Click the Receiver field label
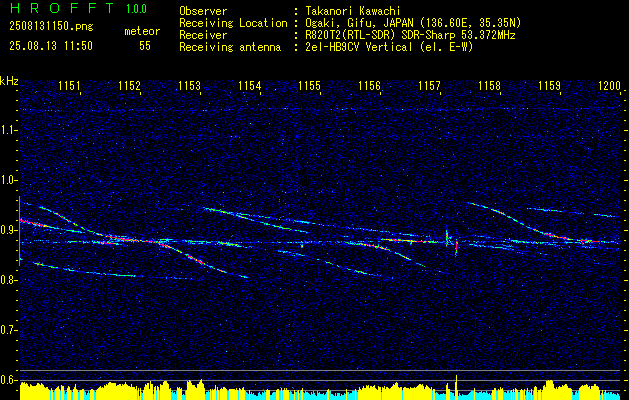This screenshot has width=629, height=400. tap(203, 35)
